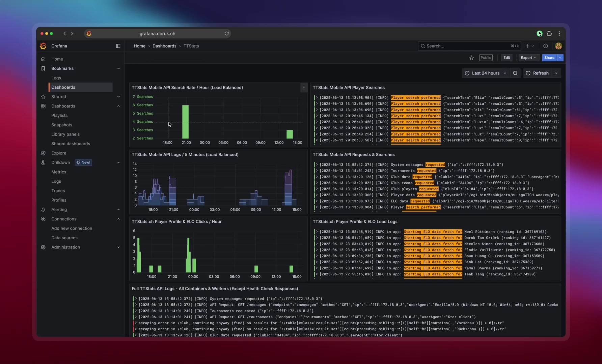
Task: Open Snapshots in the sidebar
Action: pyautogui.click(x=62, y=125)
